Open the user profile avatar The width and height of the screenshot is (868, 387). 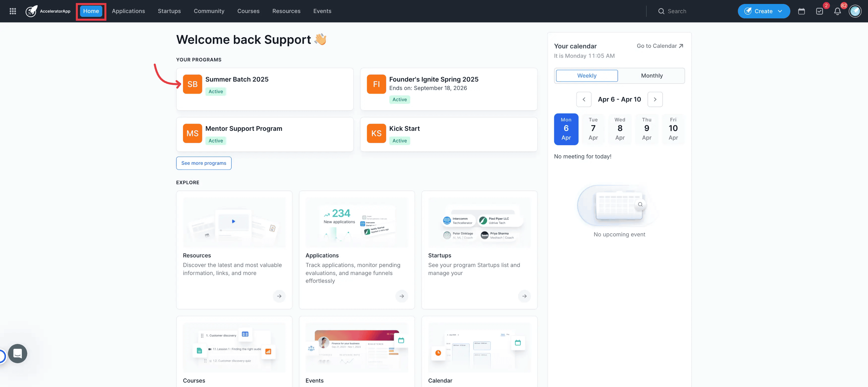click(855, 11)
